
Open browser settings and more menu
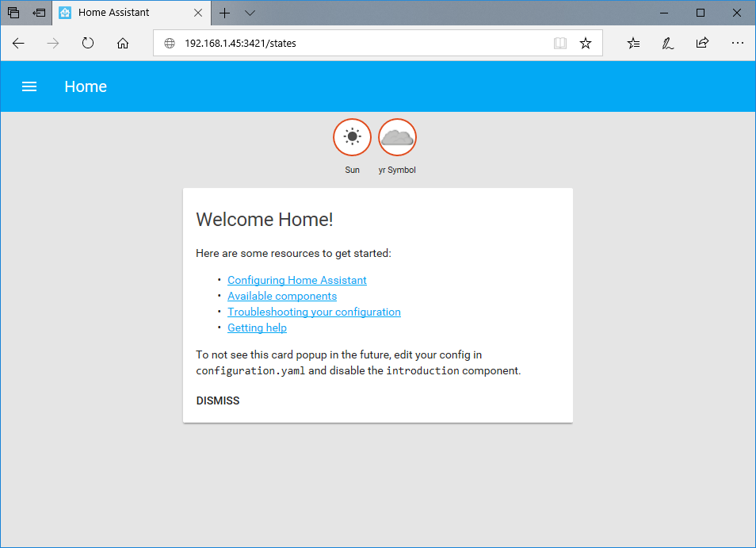pyautogui.click(x=737, y=43)
